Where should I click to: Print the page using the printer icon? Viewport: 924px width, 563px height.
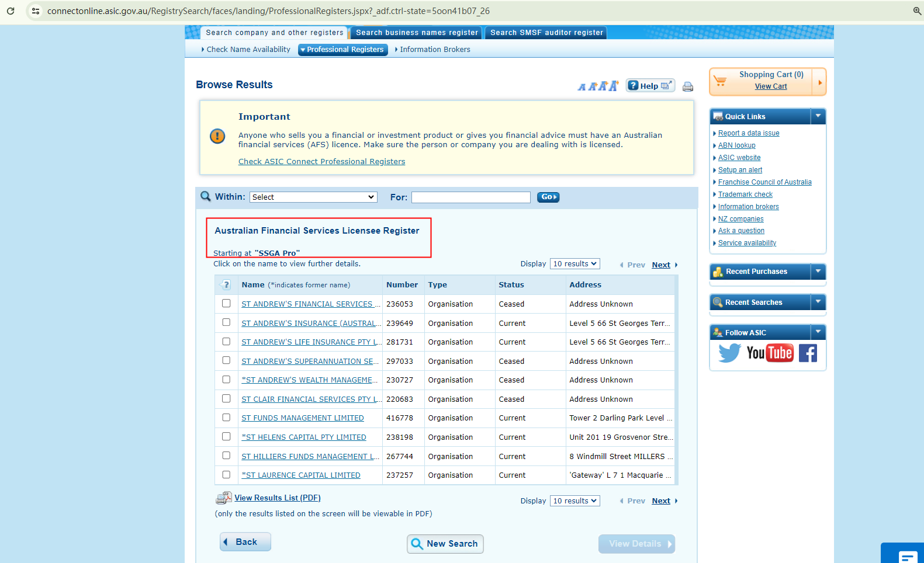point(688,86)
